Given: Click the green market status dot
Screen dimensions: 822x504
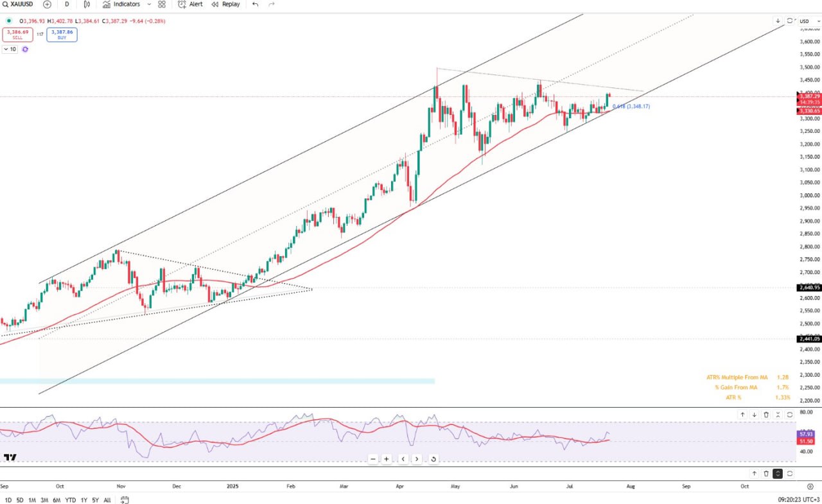Looking at the screenshot, I should [x=8, y=21].
